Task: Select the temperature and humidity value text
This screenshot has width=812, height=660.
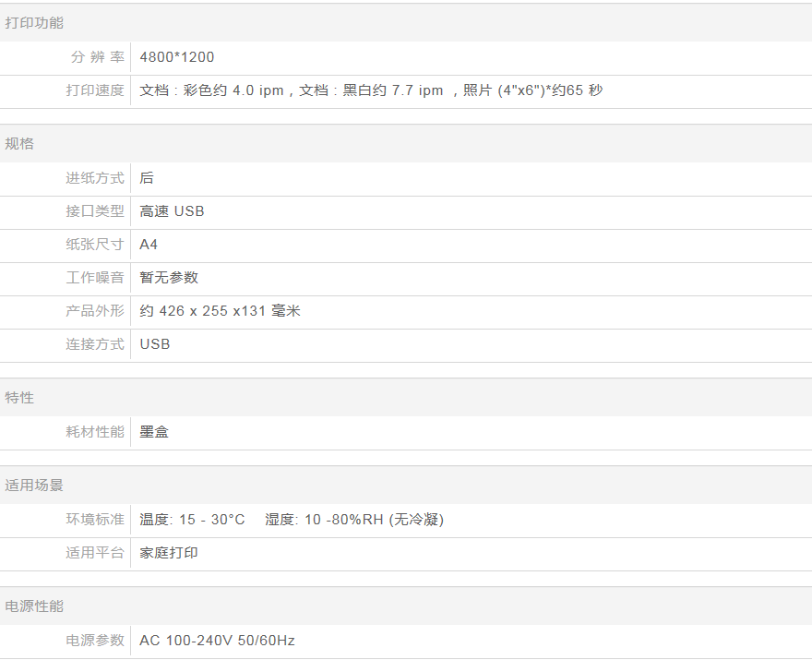Action: pos(292,520)
